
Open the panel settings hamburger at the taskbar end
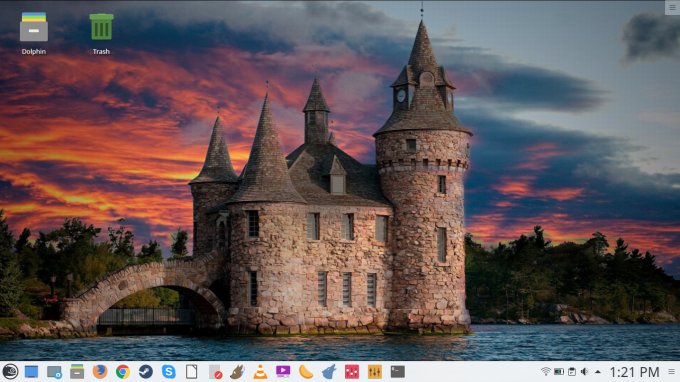[672, 372]
